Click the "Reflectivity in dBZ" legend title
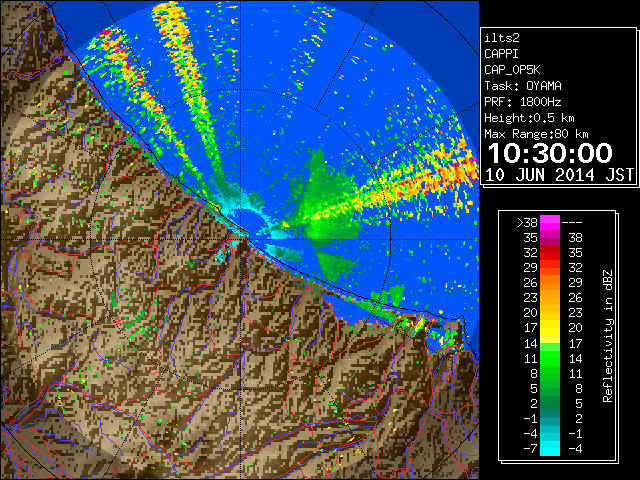Image resolution: width=640 pixels, height=480 pixels. pos(607,336)
